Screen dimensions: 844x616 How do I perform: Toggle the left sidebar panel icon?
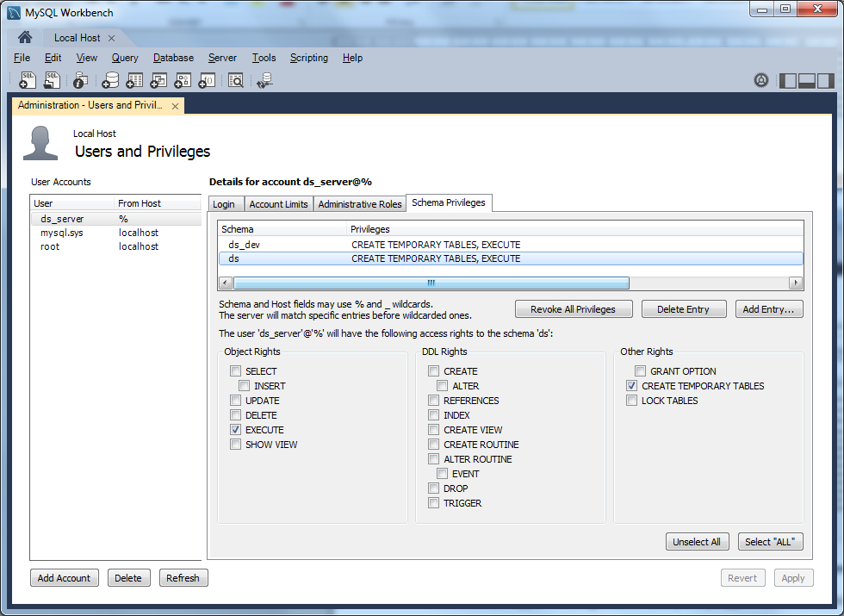[787, 81]
